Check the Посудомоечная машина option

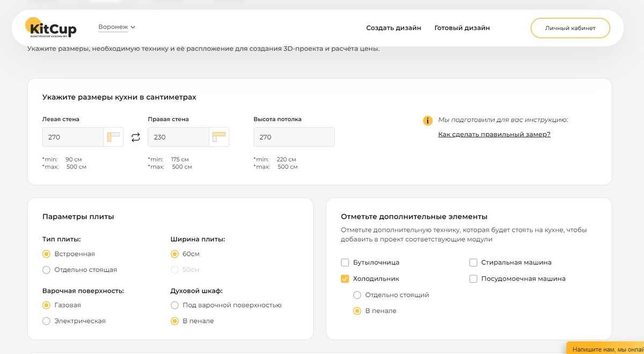[473, 279]
